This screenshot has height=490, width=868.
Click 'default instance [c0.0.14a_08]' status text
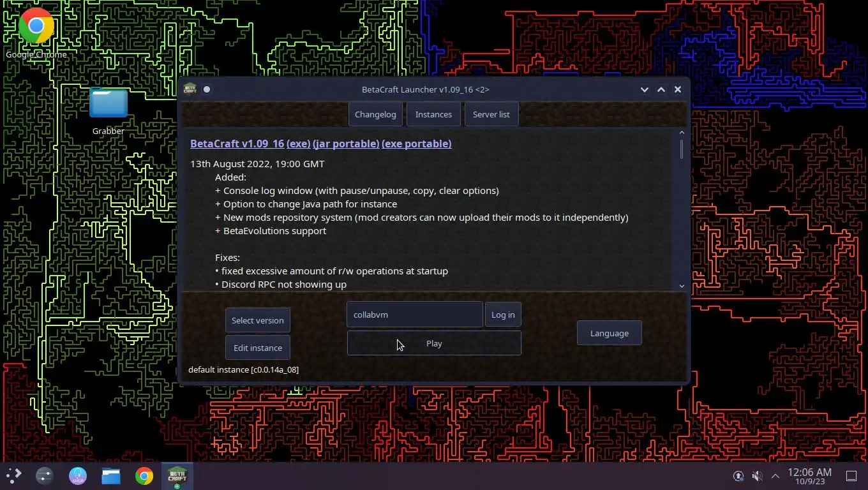tap(243, 369)
